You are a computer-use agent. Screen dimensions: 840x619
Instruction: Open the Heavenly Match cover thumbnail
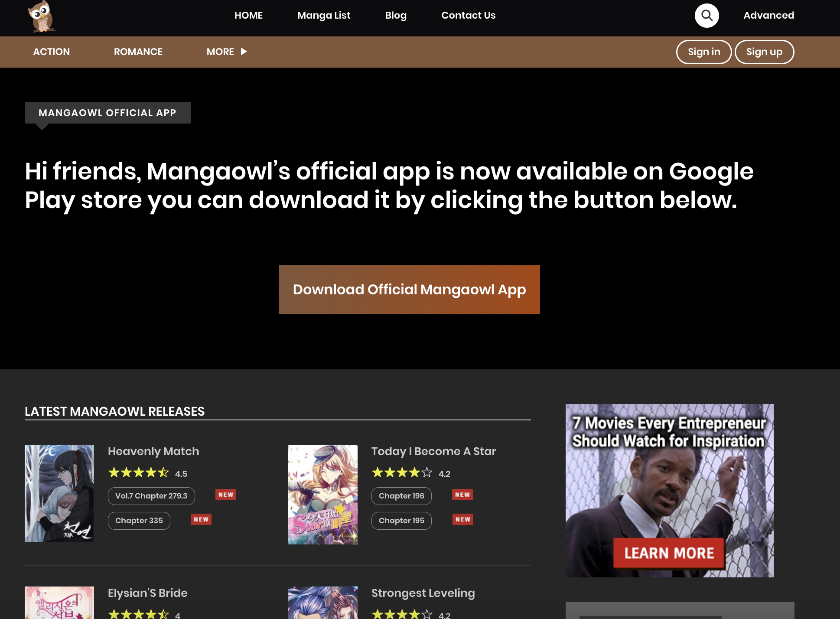click(x=59, y=493)
